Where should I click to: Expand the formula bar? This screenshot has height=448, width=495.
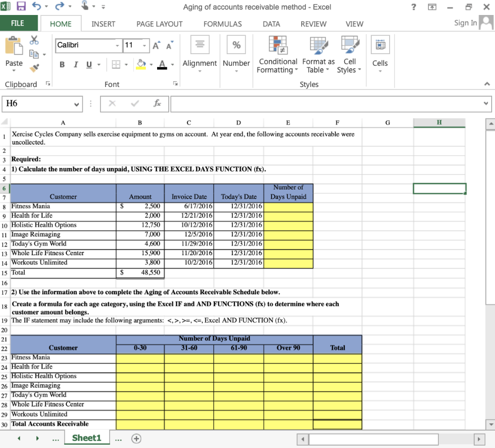coord(486,103)
